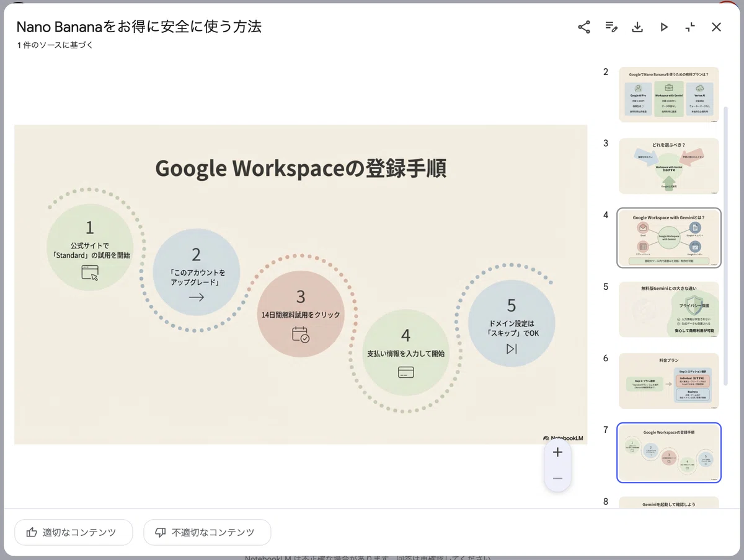Collapse the viewer with minimize arrows icon

pos(690,27)
